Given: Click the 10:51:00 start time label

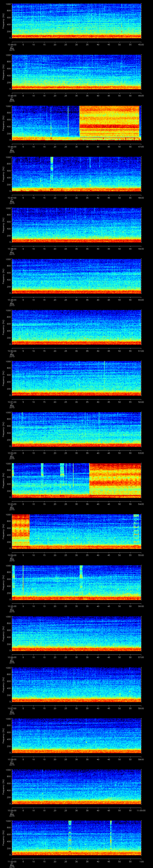Looking at the screenshot, I should click(12, 402).
